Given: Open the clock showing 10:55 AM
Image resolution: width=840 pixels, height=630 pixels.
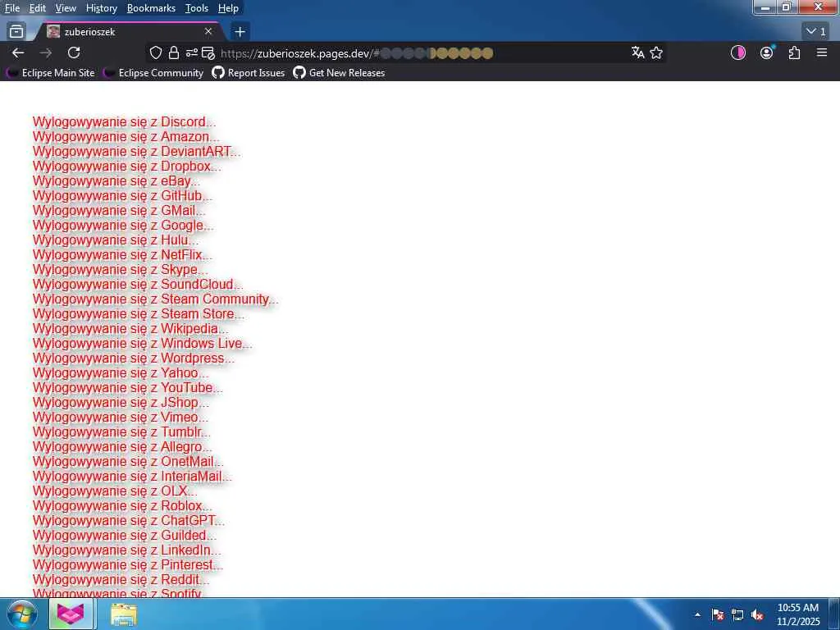Looking at the screenshot, I should pyautogui.click(x=797, y=614).
